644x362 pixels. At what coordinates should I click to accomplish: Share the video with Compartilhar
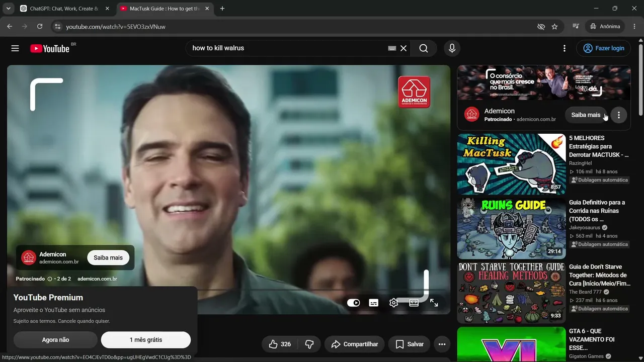pyautogui.click(x=355, y=344)
